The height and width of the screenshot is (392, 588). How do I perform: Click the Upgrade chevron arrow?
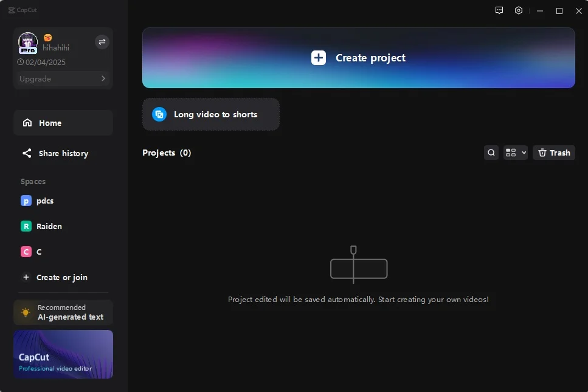pos(103,78)
